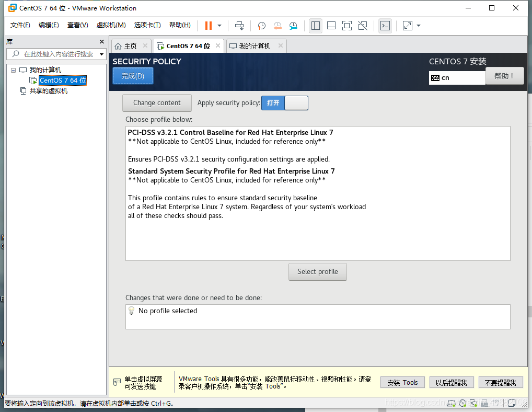Click the 完成(D) done button
Image resolution: width=532 pixels, height=412 pixels.
point(133,76)
